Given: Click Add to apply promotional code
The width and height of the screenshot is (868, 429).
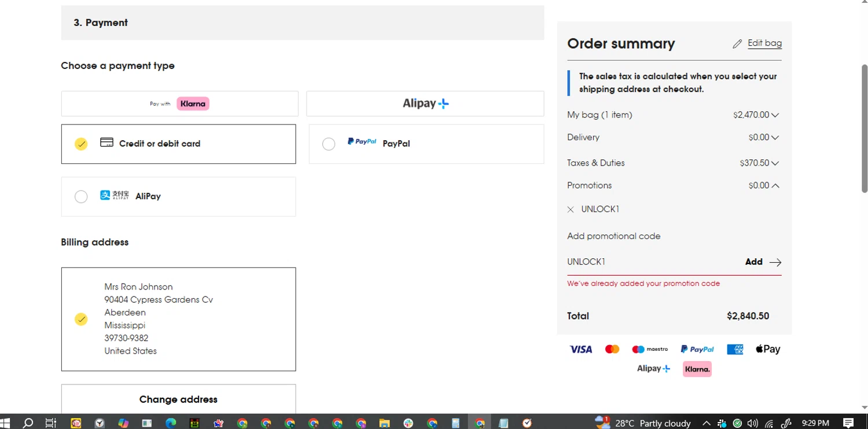Looking at the screenshot, I should [x=753, y=262].
